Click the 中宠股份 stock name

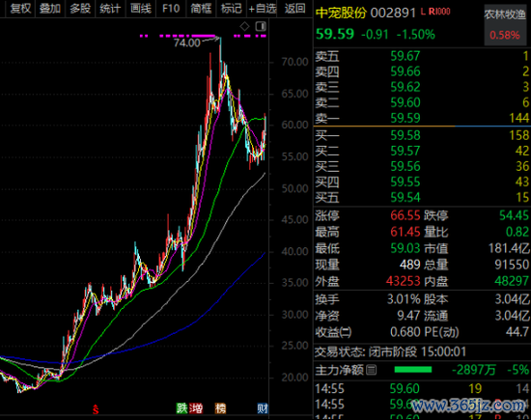pos(341,13)
